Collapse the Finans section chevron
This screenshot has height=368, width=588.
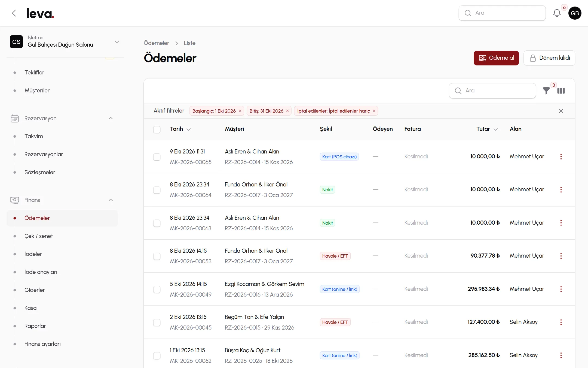pyautogui.click(x=111, y=200)
